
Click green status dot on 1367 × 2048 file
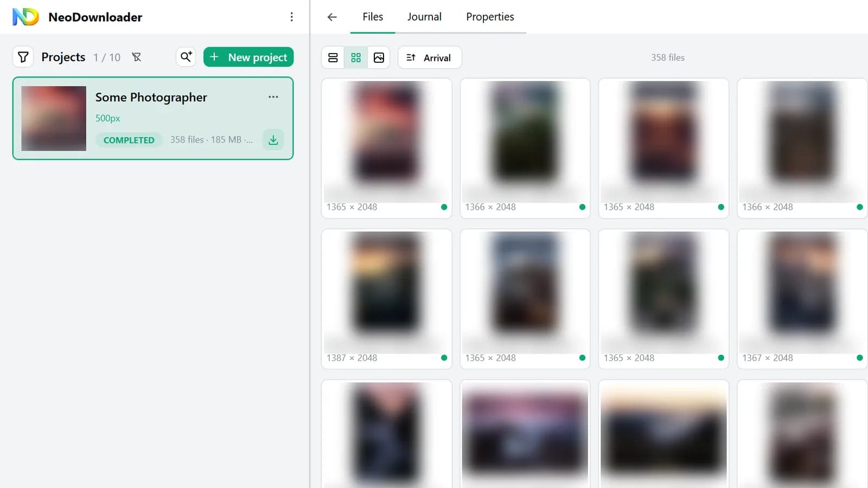[859, 358]
